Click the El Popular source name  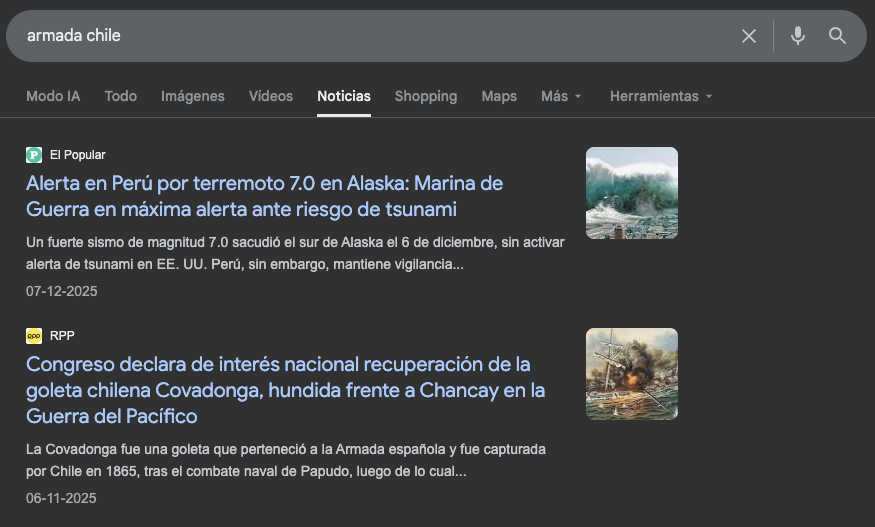click(x=77, y=155)
